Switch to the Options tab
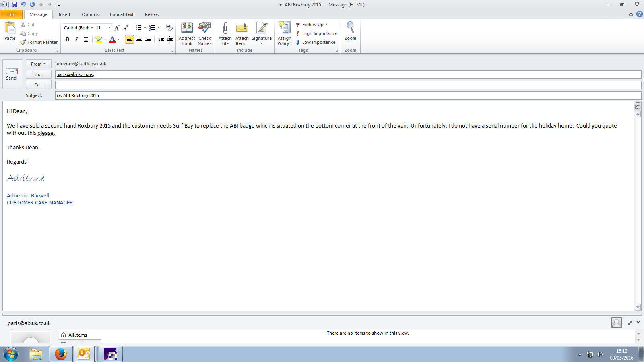 pos(90,14)
